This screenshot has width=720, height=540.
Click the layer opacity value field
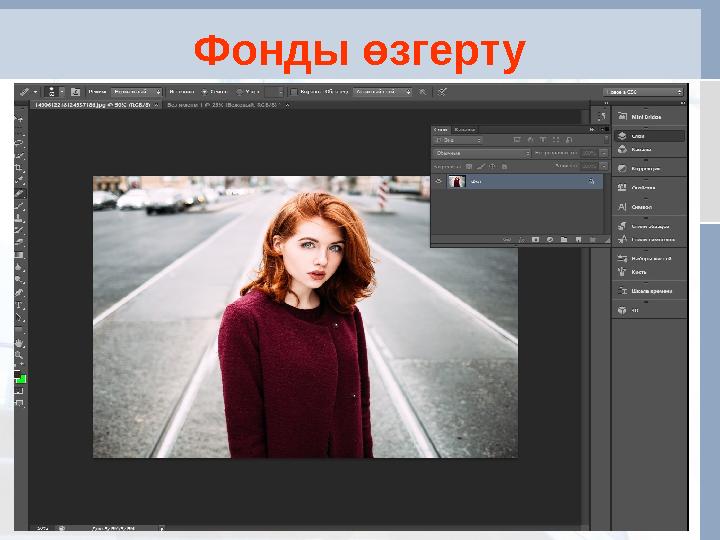(x=590, y=153)
